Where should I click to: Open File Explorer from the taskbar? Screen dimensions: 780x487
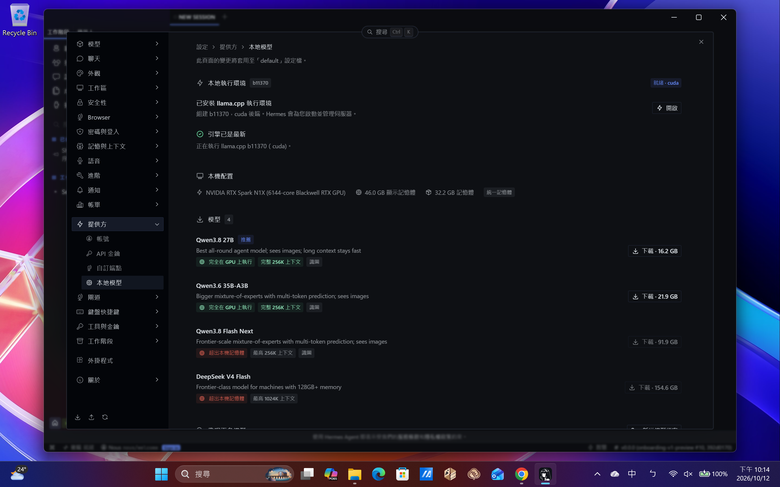click(354, 474)
